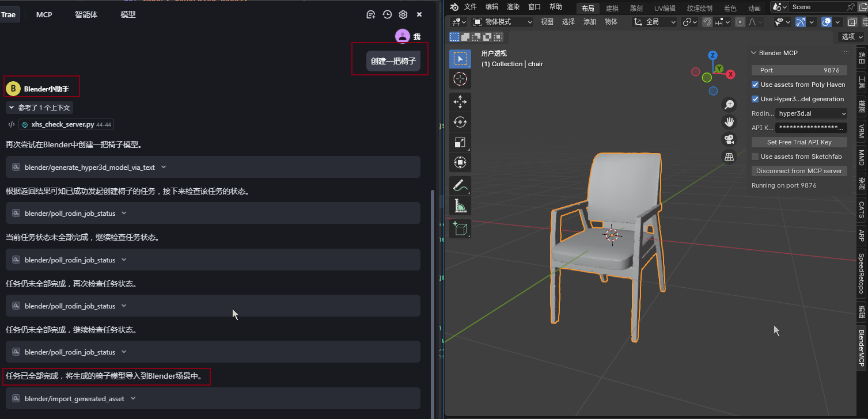The height and width of the screenshot is (419, 868).
Task: Click the Port 9876 value field
Action: pos(799,70)
